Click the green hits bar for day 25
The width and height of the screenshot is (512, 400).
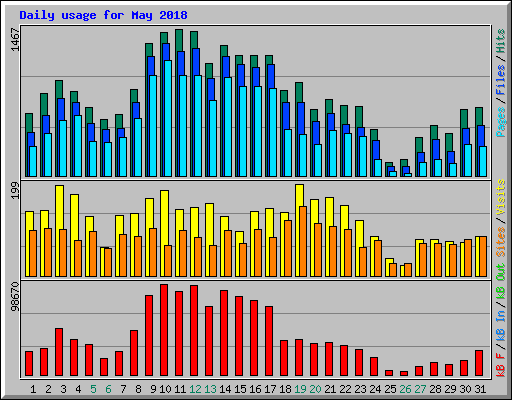coord(388,164)
